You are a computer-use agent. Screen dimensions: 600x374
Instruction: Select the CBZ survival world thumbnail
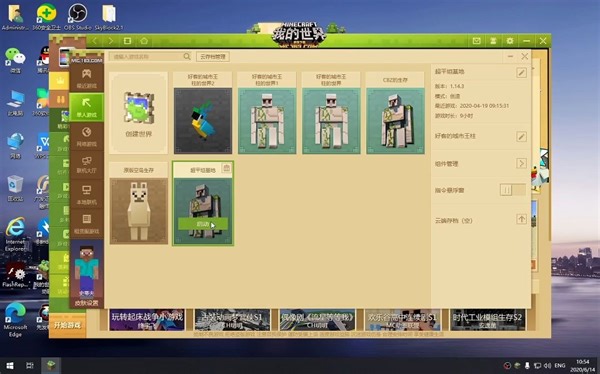click(x=395, y=121)
